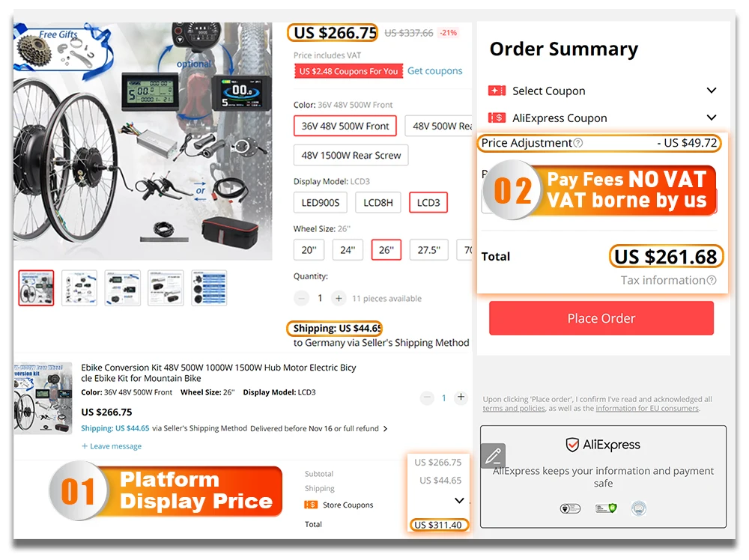
Task: Click the AliExpress shield logo icon
Action: 572,445
